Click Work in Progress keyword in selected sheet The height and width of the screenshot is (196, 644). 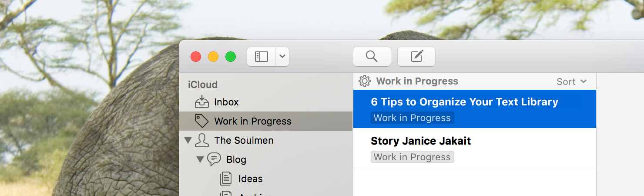(x=412, y=118)
